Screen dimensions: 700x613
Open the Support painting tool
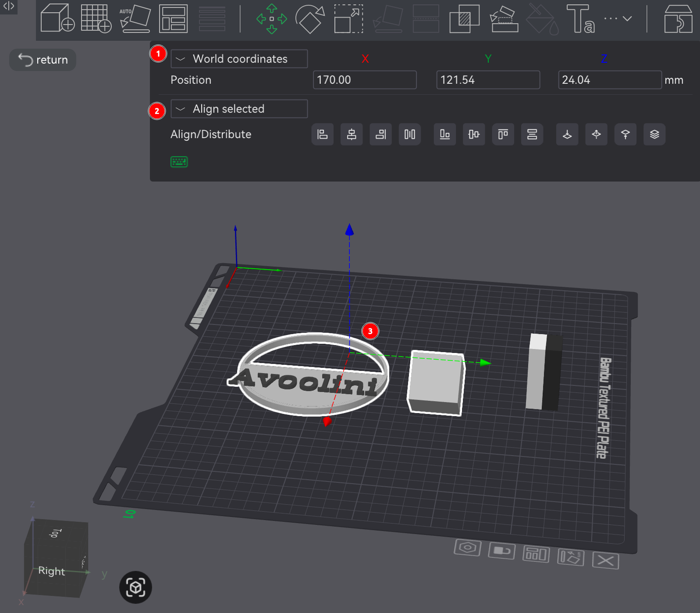click(504, 18)
